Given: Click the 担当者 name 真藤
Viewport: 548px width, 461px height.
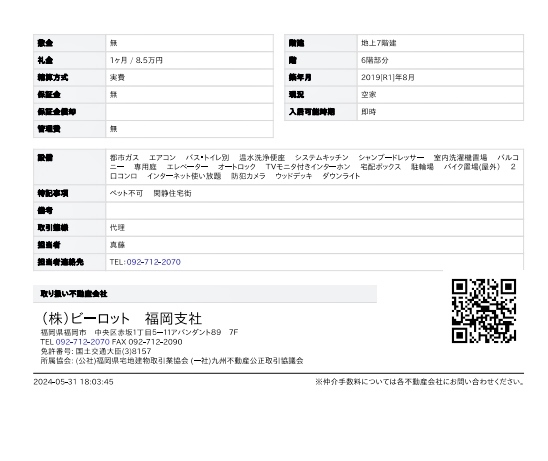Looking at the screenshot, I should tap(117, 245).
